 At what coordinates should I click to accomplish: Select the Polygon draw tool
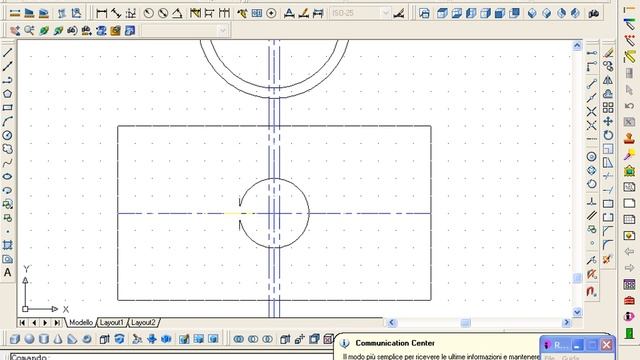[7, 94]
